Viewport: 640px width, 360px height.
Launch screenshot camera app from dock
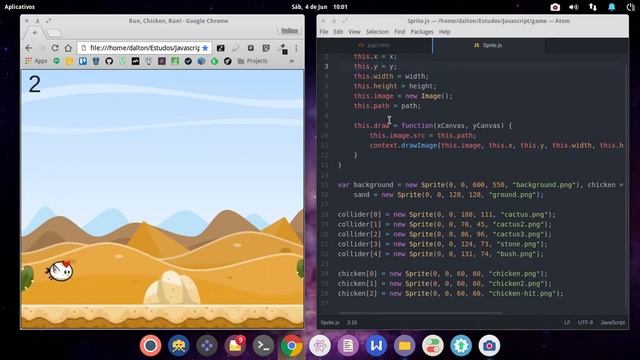tap(489, 346)
